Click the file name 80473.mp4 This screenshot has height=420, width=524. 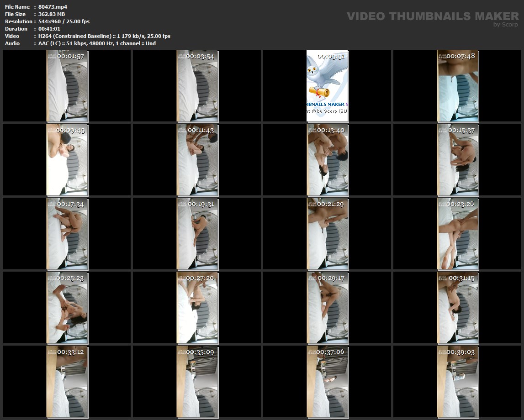click(53, 7)
